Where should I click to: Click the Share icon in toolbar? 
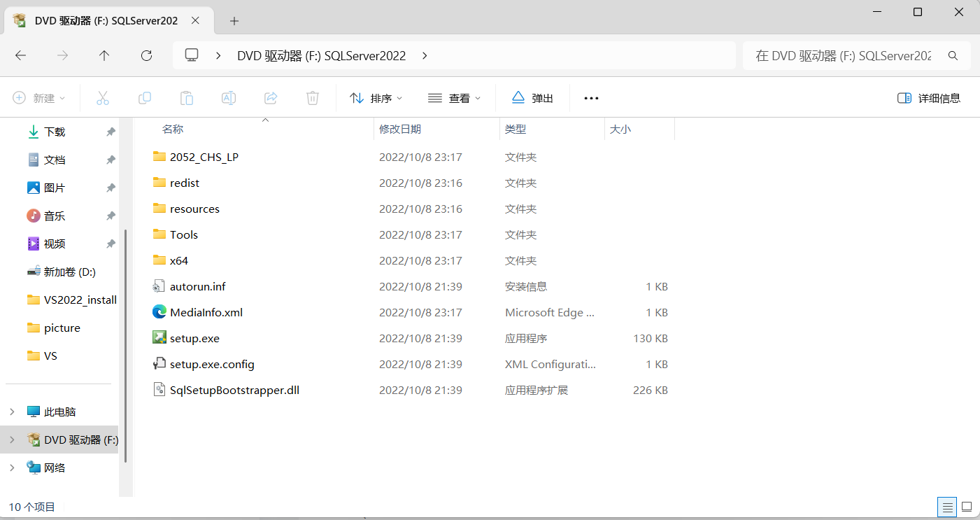click(x=271, y=98)
